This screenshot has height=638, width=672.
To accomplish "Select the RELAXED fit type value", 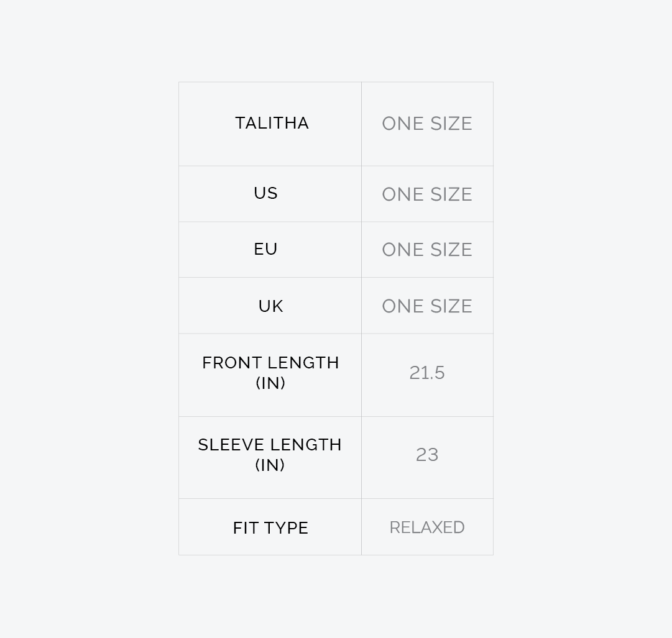I will point(427,527).
